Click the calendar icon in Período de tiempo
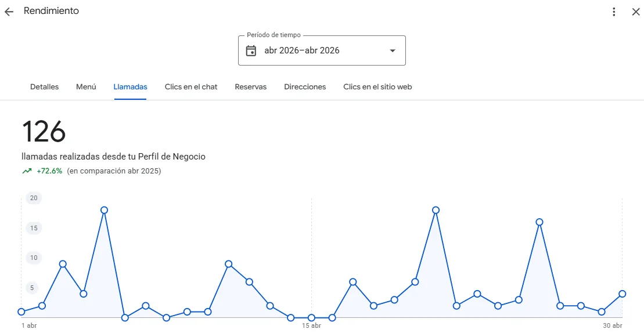The height and width of the screenshot is (333, 644). (250, 50)
